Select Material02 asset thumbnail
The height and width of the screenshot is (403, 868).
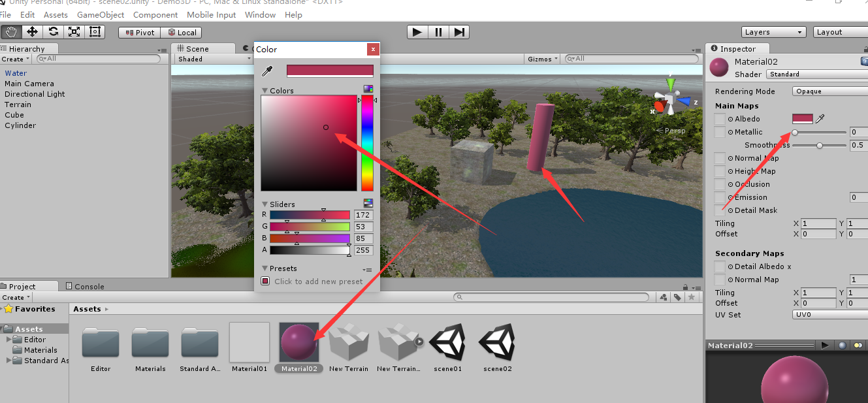click(x=299, y=342)
